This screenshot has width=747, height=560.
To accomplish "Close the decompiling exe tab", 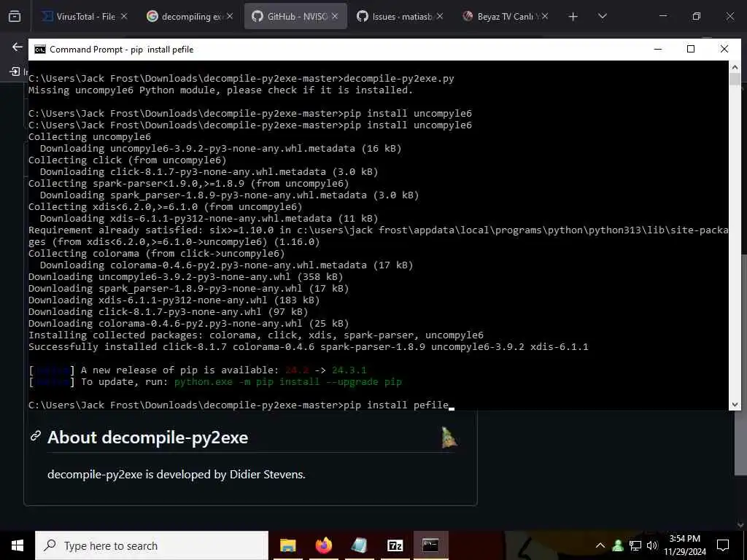I will click(x=230, y=16).
